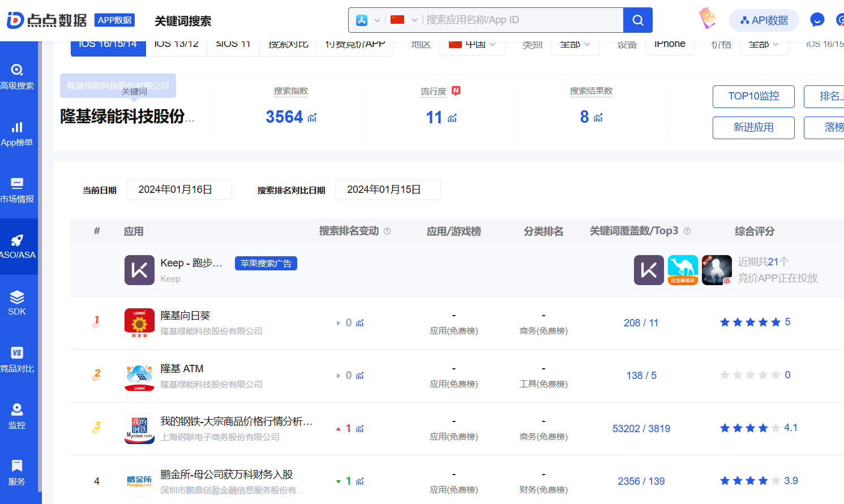
Task: Click the keyword title 隆基绿能科技股份…
Action: click(127, 117)
